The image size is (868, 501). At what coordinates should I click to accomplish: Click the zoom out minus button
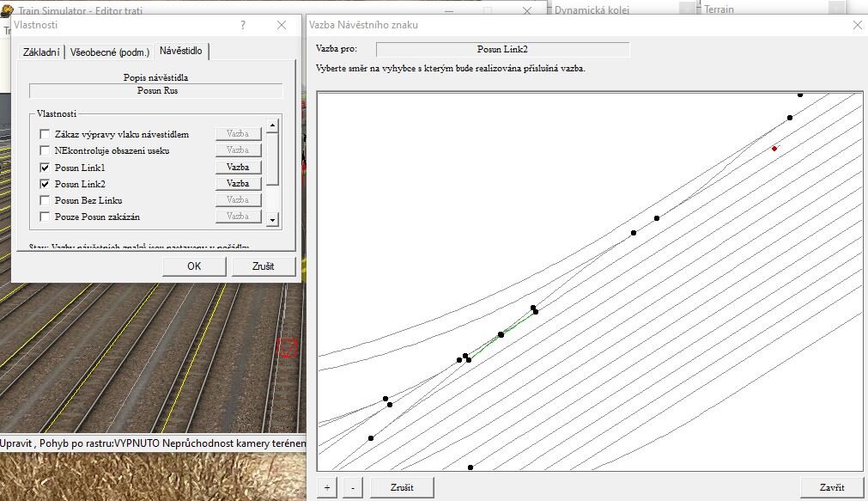(x=353, y=487)
